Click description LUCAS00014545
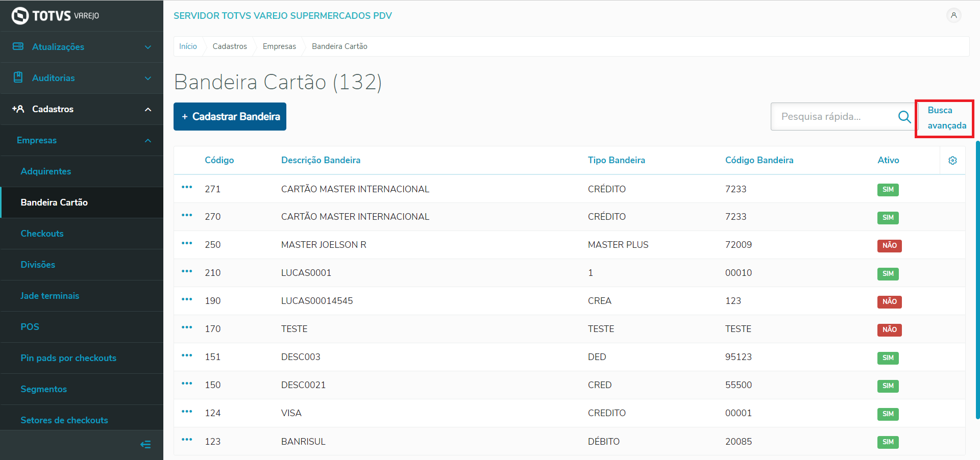Image resolution: width=980 pixels, height=460 pixels. [x=317, y=301]
